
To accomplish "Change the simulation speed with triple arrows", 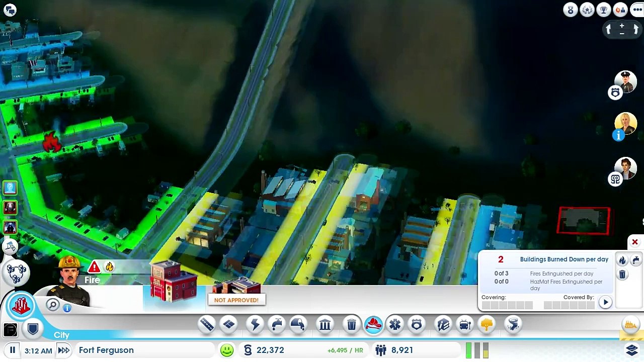I will click(x=63, y=350).
